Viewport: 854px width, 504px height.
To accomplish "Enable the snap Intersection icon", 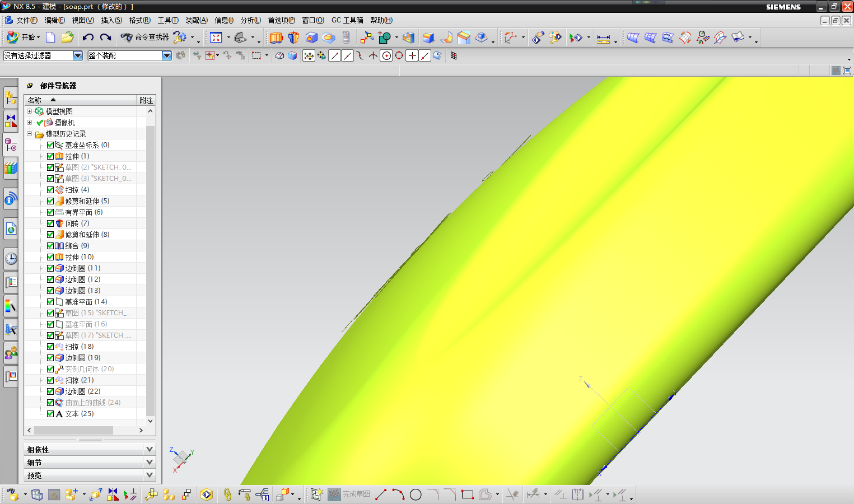I will click(374, 55).
